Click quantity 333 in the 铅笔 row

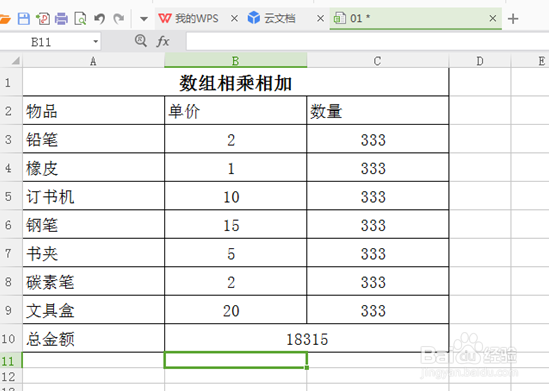coord(377,139)
